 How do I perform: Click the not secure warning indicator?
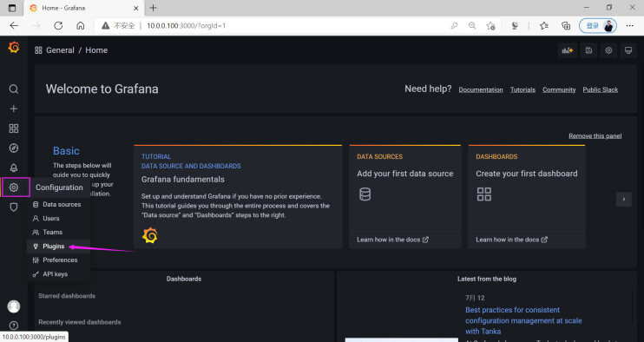coord(118,25)
